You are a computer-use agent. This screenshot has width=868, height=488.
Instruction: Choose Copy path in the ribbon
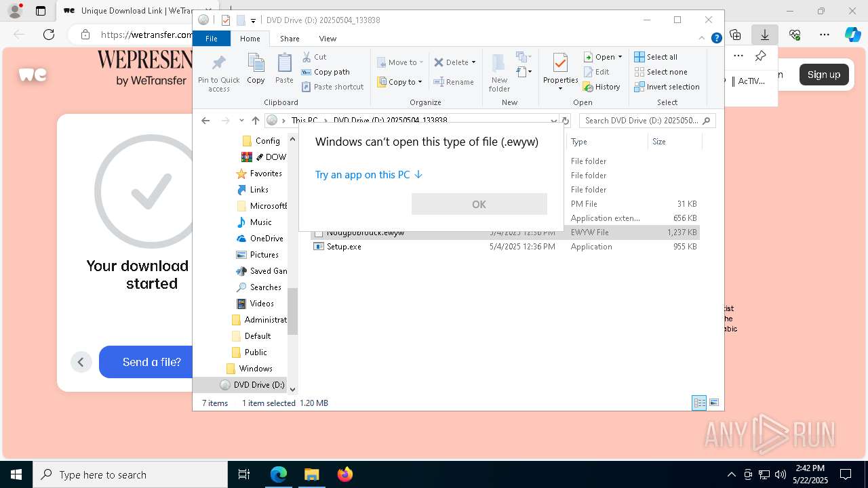tap(325, 72)
